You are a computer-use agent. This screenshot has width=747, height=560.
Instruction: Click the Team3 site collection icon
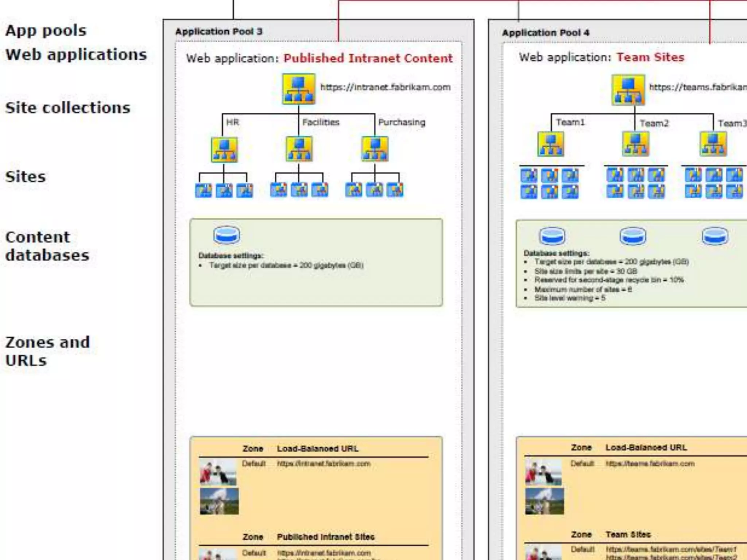[713, 144]
